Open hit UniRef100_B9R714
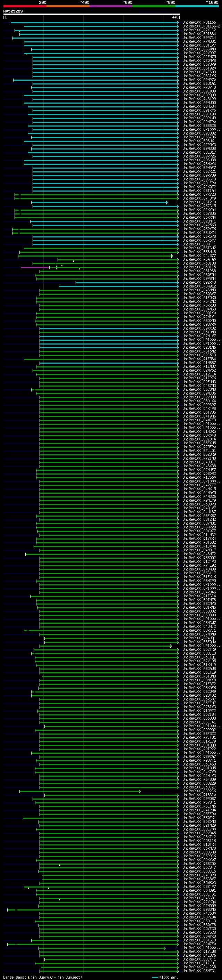Image resolution: width=222 pixels, height=980 pixels. 199,38
